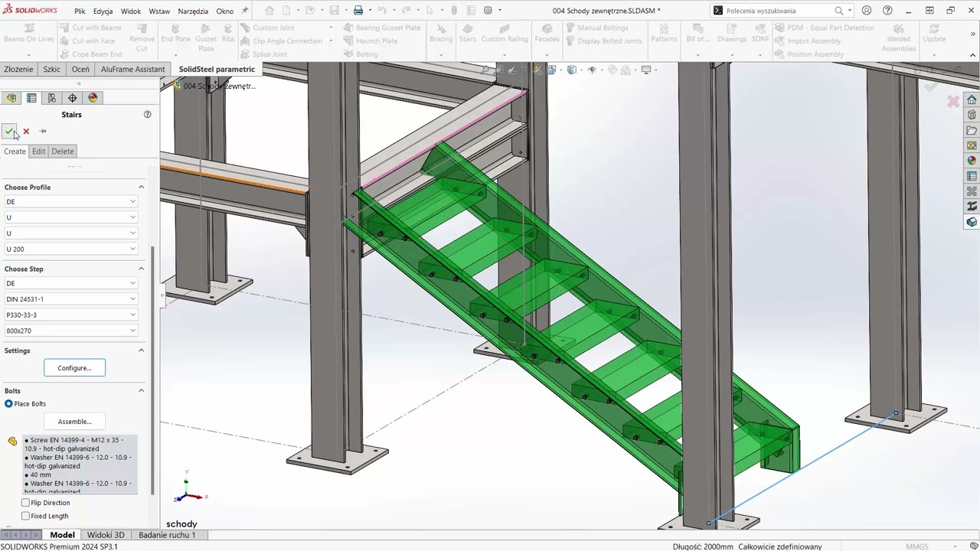
Task: Open the Choose Profile DE country dropdown
Action: pyautogui.click(x=70, y=201)
